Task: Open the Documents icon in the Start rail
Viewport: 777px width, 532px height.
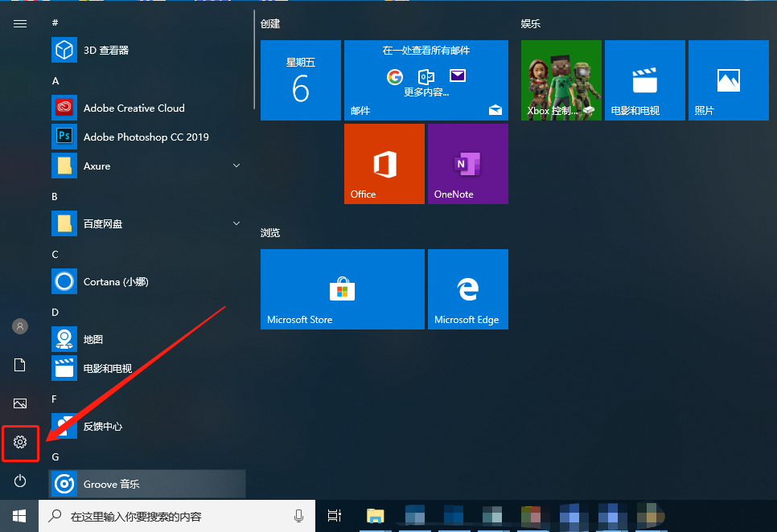Action: [20, 365]
